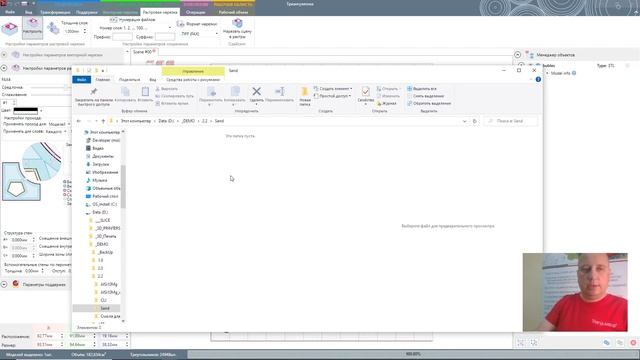Screen dimensions: 640x360
Task: Click the Настроить slicing settings button
Action: 32,27
